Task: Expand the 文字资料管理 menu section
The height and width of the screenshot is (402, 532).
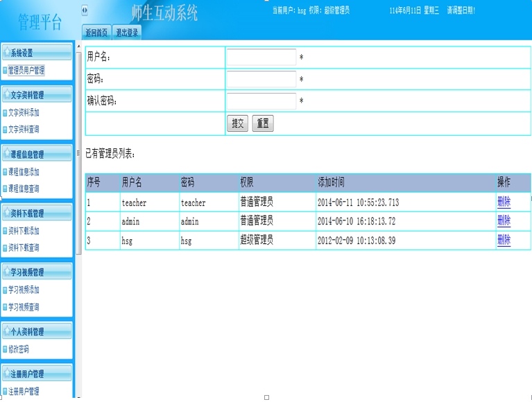Action: pos(37,94)
